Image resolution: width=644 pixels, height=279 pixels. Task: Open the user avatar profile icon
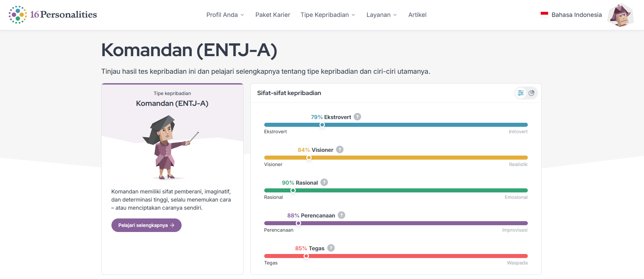620,15
